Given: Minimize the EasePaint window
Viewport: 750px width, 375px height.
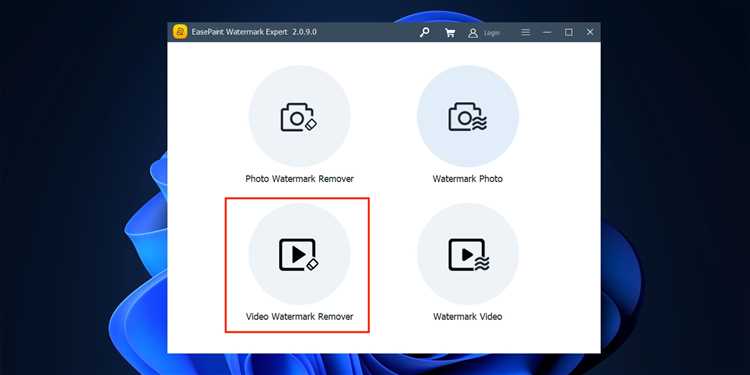Looking at the screenshot, I should [547, 32].
